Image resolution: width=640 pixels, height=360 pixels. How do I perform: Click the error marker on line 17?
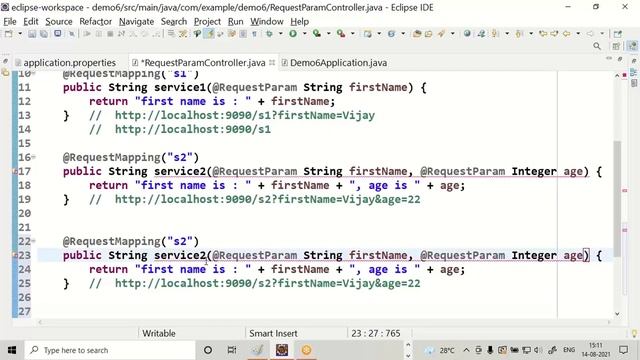15,171
